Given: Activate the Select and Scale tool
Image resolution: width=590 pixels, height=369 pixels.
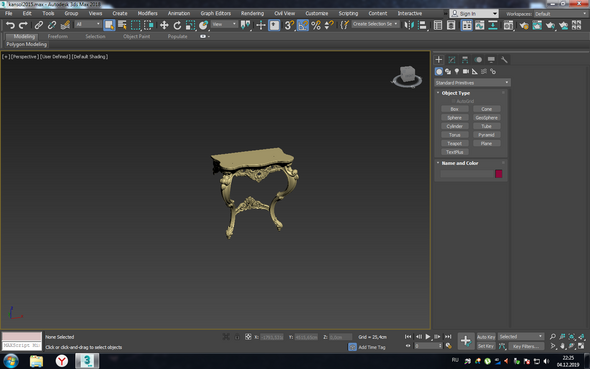Looking at the screenshot, I should [x=190, y=25].
